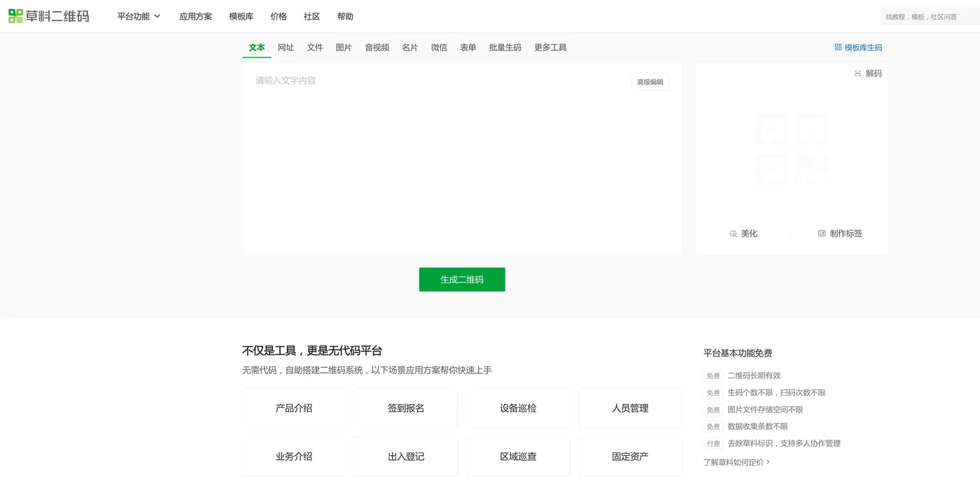Open the 设备巡检 scenario card
The image size is (980, 479).
pyautogui.click(x=518, y=408)
